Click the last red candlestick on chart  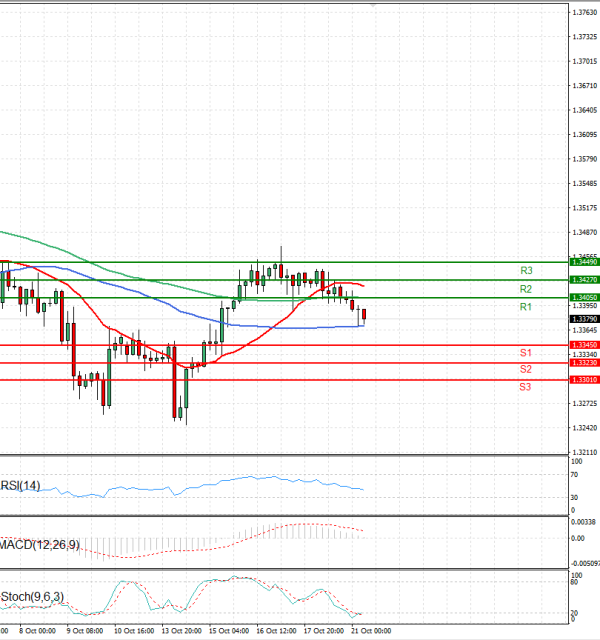[x=364, y=316]
